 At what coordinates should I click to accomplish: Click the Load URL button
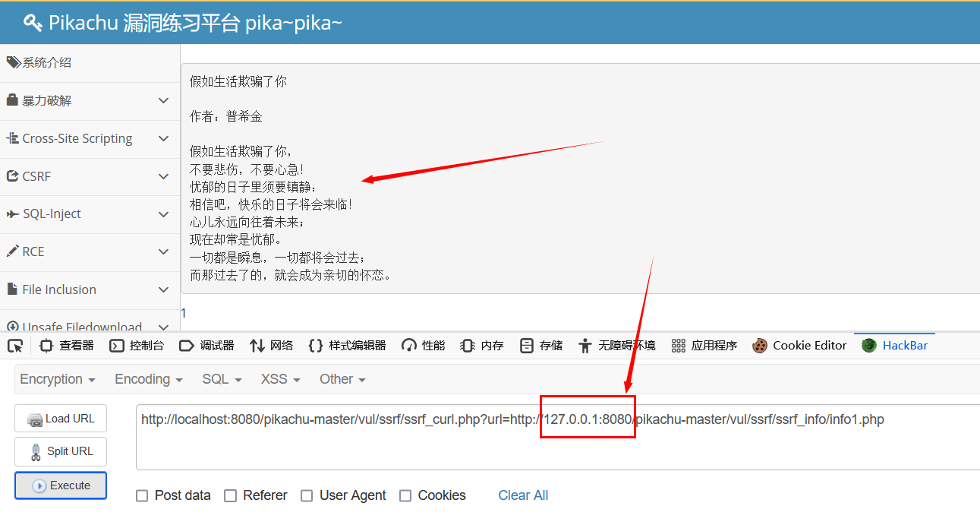(61, 419)
